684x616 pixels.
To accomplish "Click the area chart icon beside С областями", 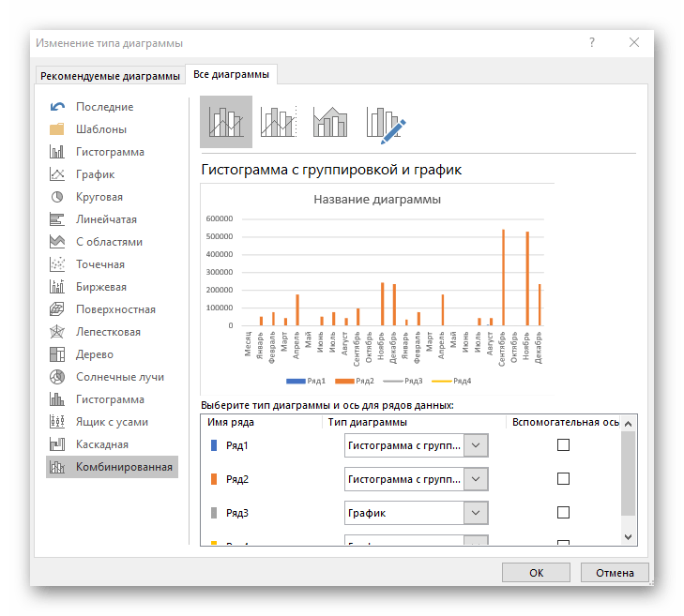I will click(x=57, y=242).
